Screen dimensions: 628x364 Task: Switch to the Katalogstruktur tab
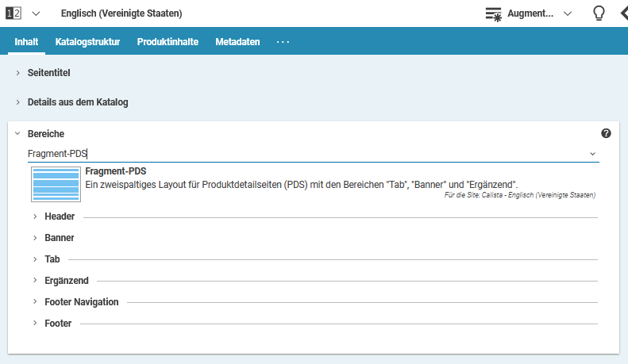[87, 42]
